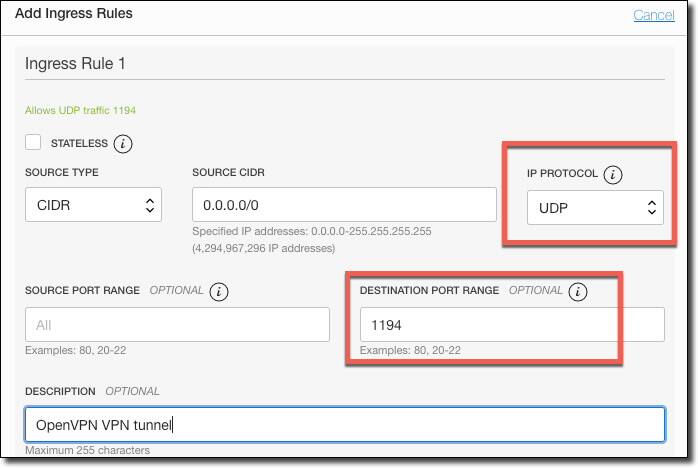Click the Ingress Rule 1 heading

(82, 64)
